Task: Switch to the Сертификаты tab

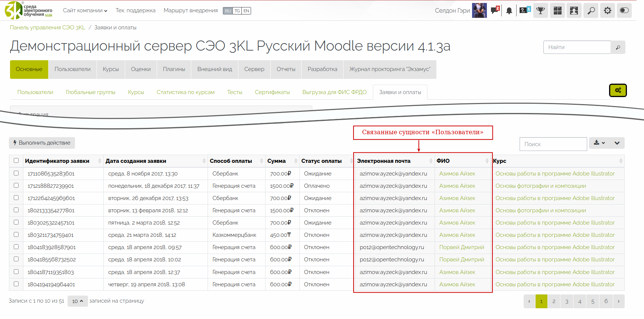Action: [x=272, y=92]
